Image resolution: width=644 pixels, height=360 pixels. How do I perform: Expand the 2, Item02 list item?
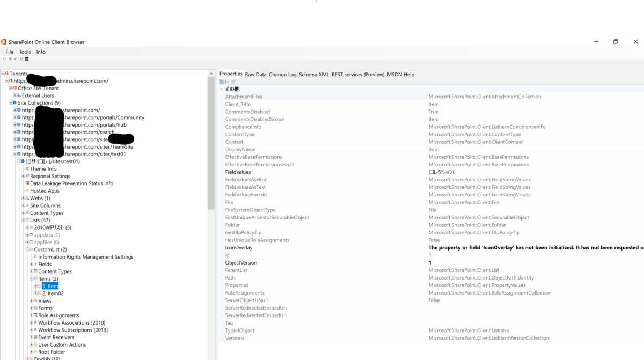click(x=35, y=293)
